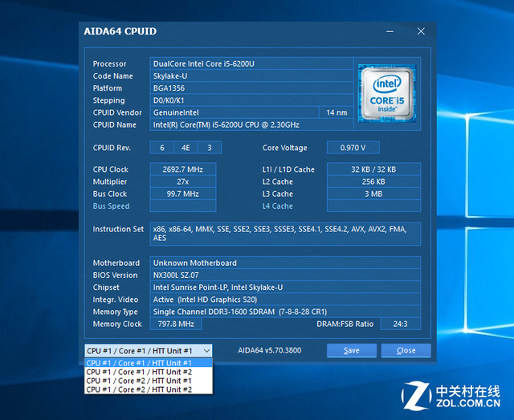Click the CPUID Vendor value GenuineIntel
The image size is (514, 420).
coord(235,112)
